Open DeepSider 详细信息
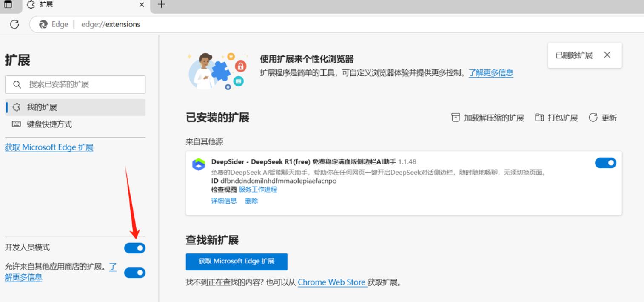Screen dimensions: 644x302 click(x=224, y=201)
